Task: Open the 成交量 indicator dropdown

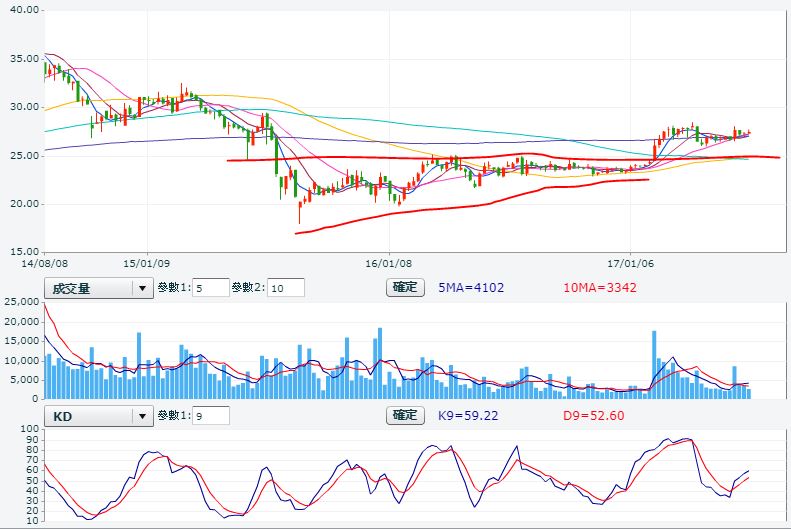Action: pyautogui.click(x=89, y=288)
